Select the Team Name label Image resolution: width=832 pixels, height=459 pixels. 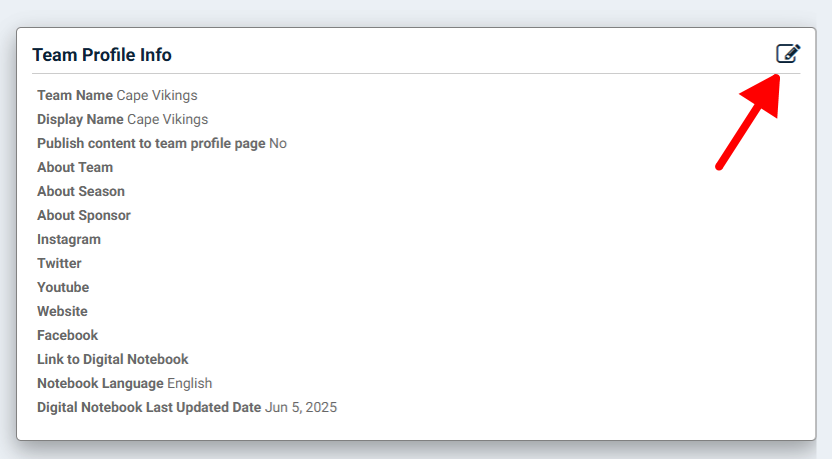click(x=75, y=96)
